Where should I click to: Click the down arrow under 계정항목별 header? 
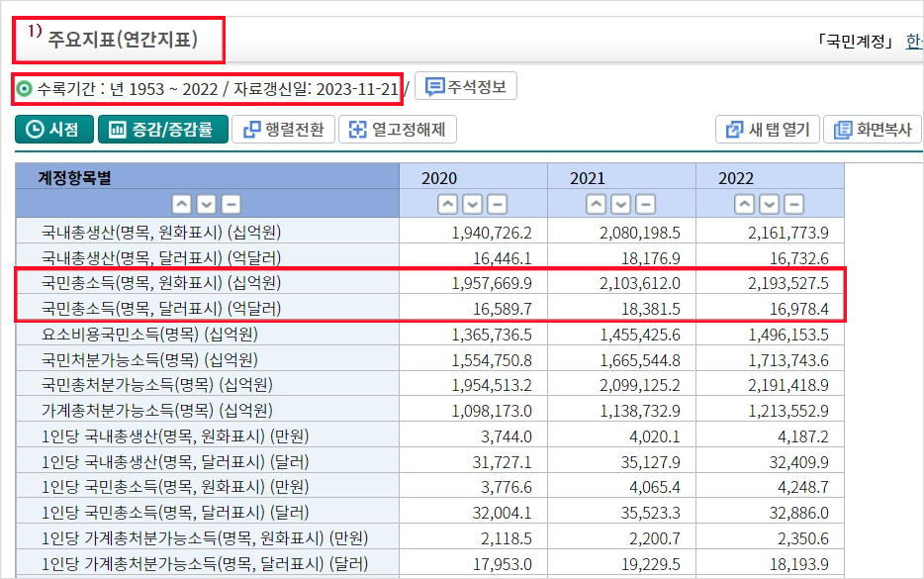click(x=206, y=205)
